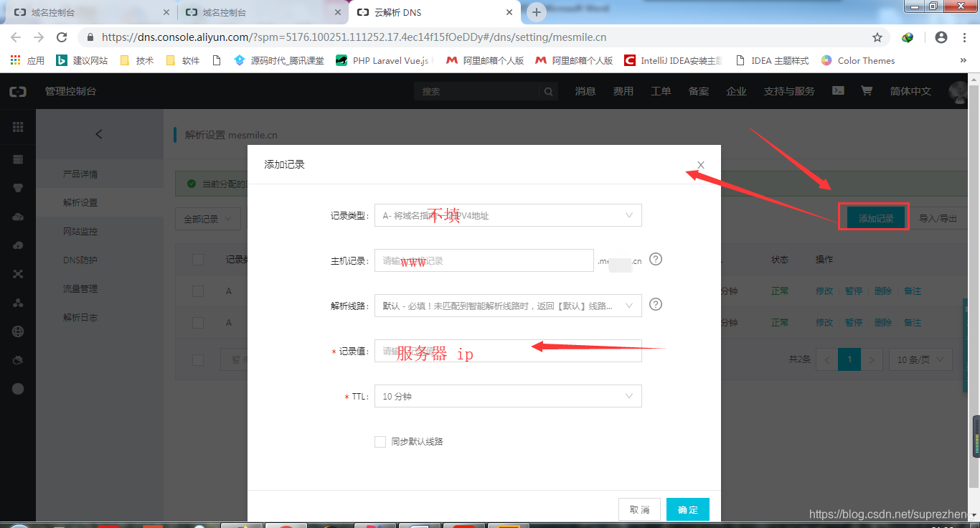Open 解析设置 in the sidebar
Image resolution: width=980 pixels, height=528 pixels.
tap(80, 203)
